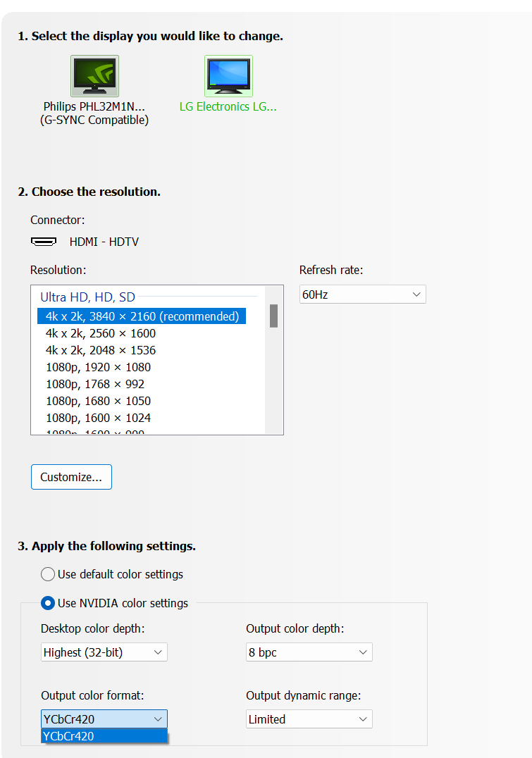Open Desktop color depth dropdown

[x=104, y=652]
